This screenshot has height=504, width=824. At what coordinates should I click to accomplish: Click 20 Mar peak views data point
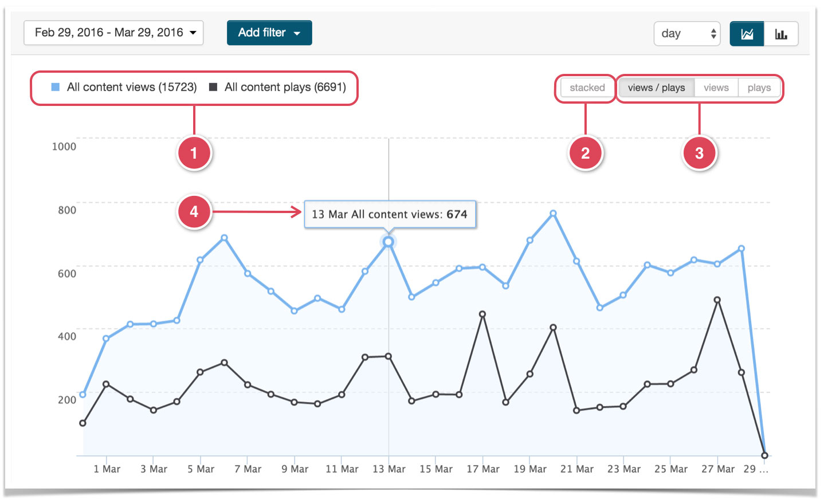[553, 214]
